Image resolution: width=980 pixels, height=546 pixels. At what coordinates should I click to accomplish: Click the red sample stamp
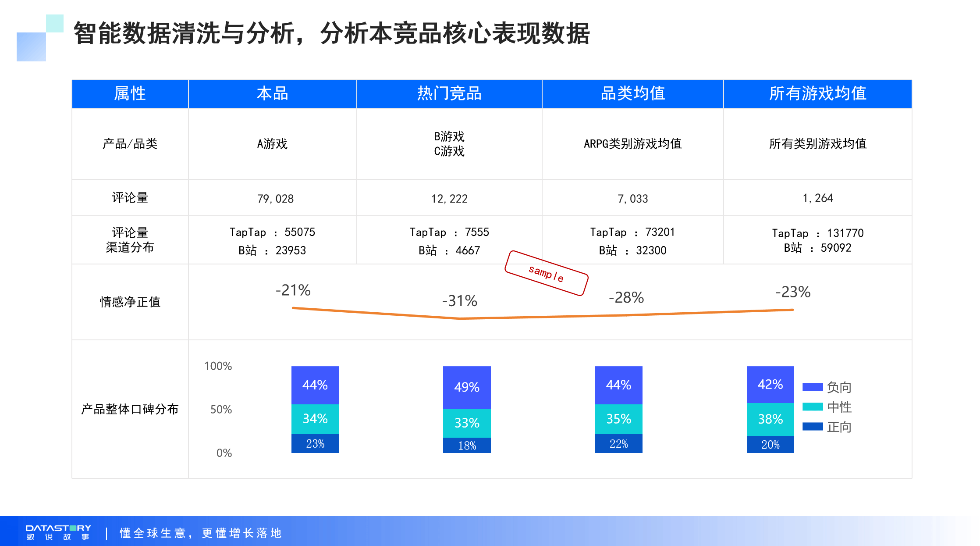pos(546,273)
